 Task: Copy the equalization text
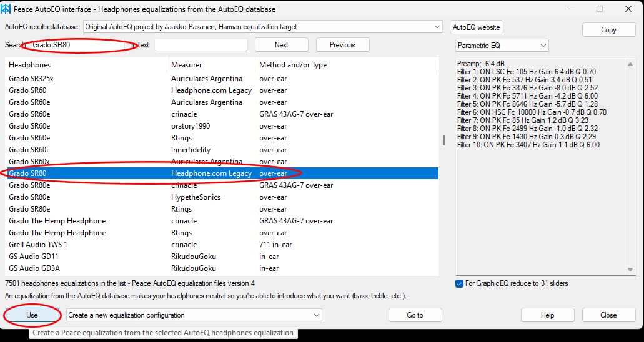pyautogui.click(x=608, y=30)
